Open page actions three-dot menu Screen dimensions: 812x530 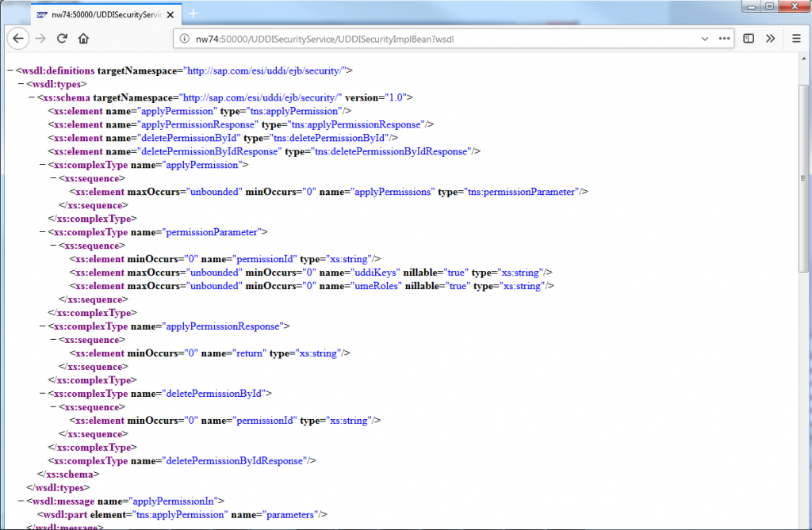pos(724,39)
